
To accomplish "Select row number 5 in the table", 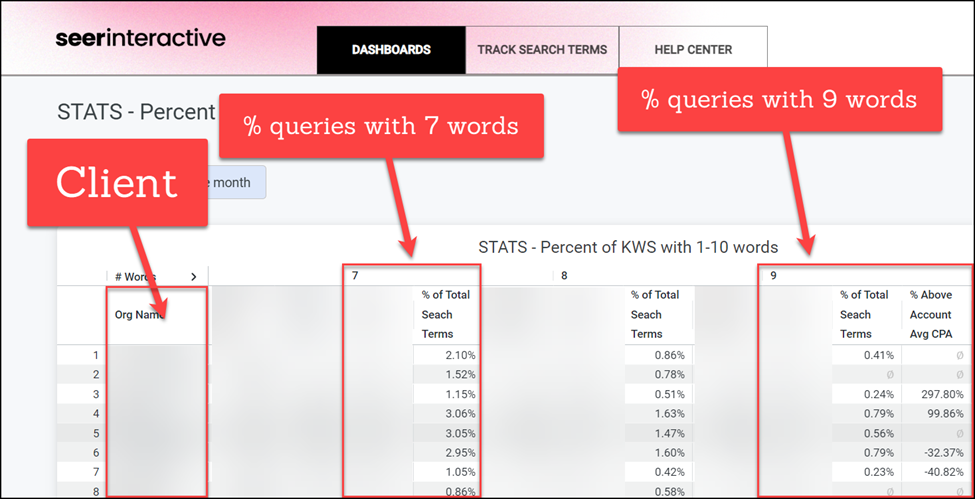I will coord(96,434).
